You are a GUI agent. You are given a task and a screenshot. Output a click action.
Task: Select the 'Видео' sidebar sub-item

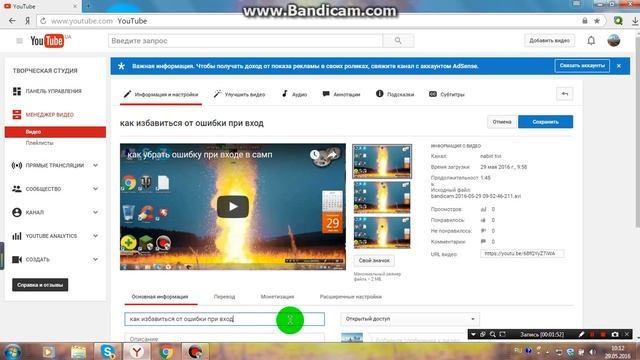click(55, 132)
